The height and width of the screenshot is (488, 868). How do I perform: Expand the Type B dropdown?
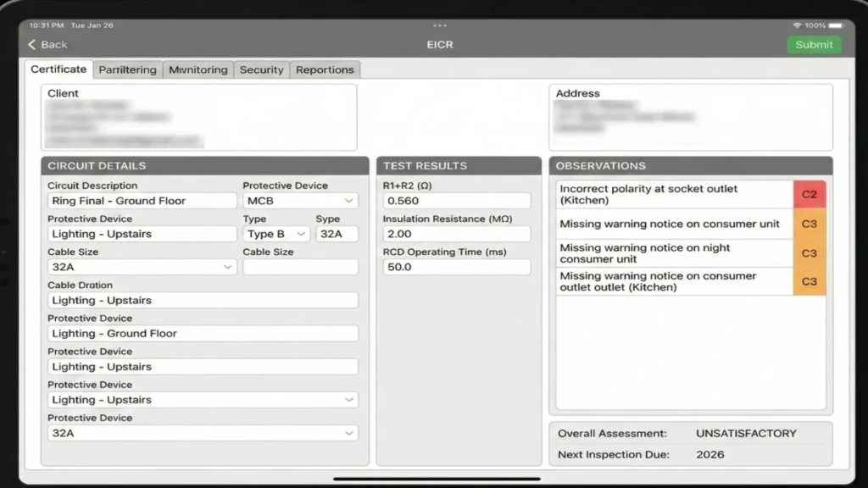[275, 234]
